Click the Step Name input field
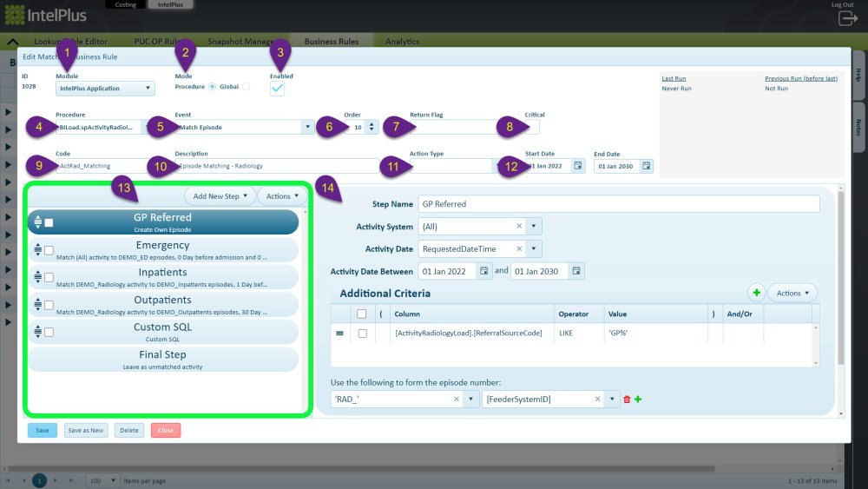The width and height of the screenshot is (868, 489). point(619,204)
